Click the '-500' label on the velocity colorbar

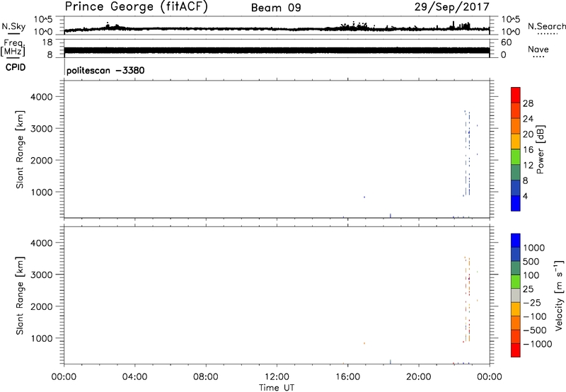(535, 330)
